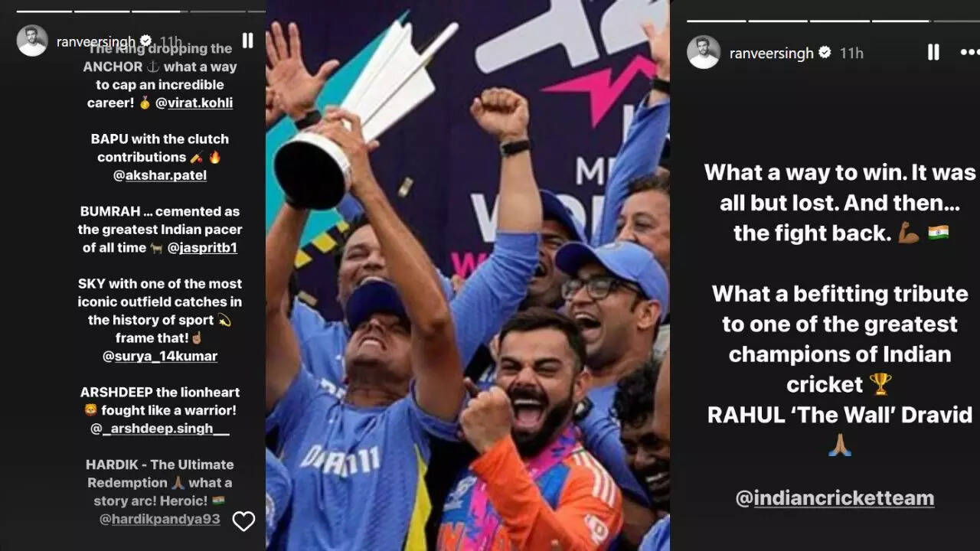Click ranveersingh username in right story
The image size is (980, 551).
(x=771, y=53)
